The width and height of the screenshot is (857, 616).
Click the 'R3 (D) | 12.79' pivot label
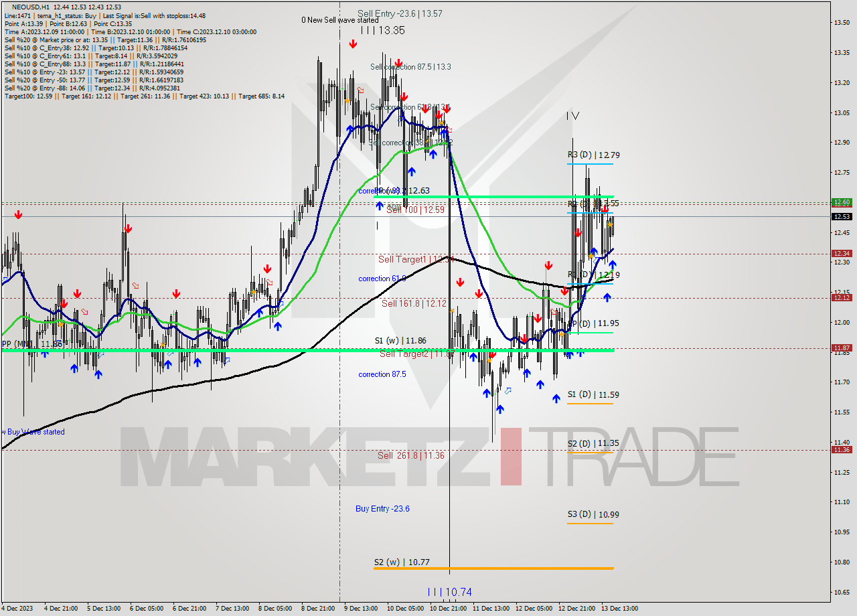click(x=593, y=155)
